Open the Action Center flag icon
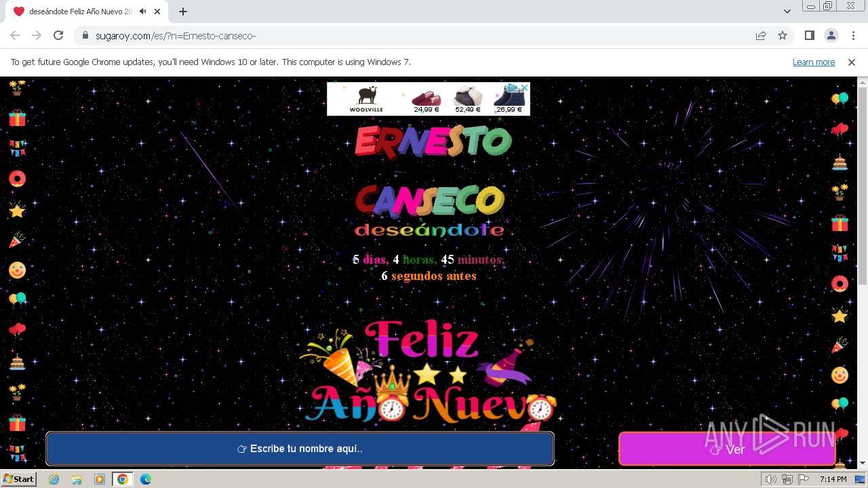This screenshot has height=488, width=868. point(804,479)
